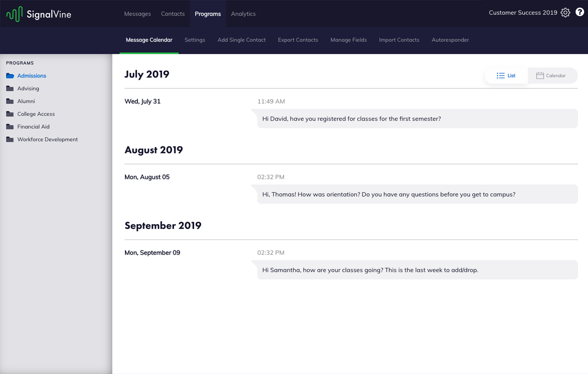The height and width of the screenshot is (374, 588).
Task: Click the 'August 2019' heading
Action: click(154, 150)
